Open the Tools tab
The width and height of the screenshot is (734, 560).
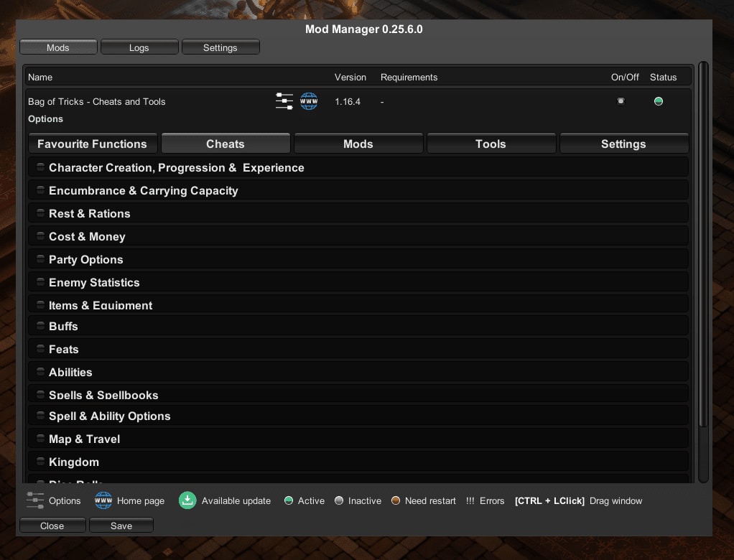491,144
